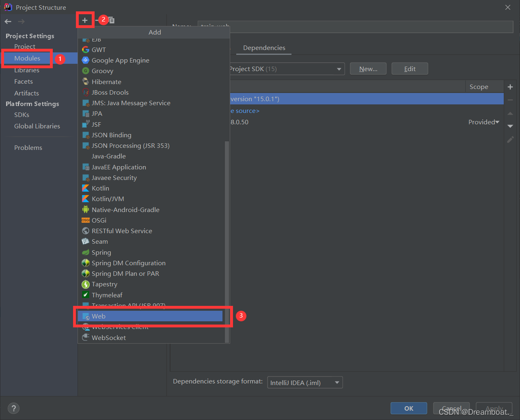Move dependency down with arrow icon
The image size is (520, 420).
pos(510,126)
